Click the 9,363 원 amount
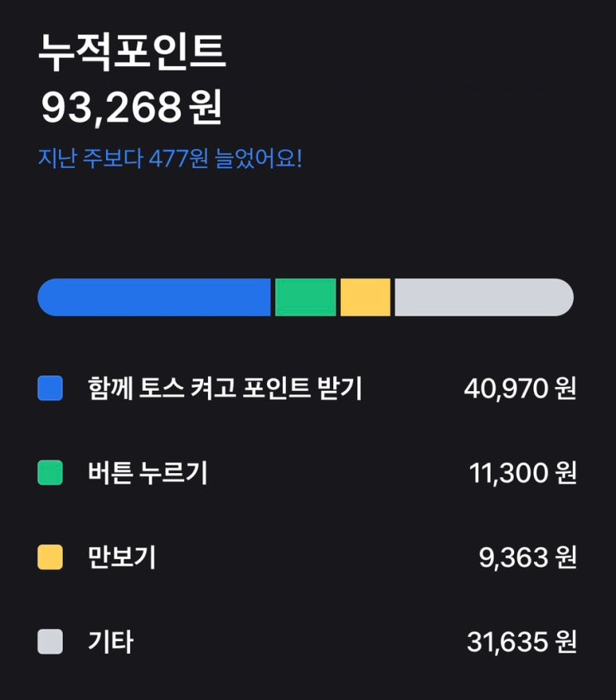 click(527, 558)
